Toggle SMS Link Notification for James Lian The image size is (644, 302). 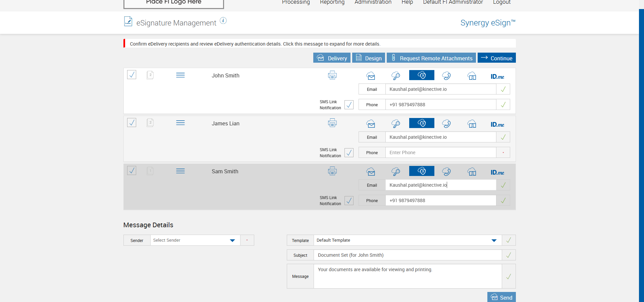(x=349, y=153)
